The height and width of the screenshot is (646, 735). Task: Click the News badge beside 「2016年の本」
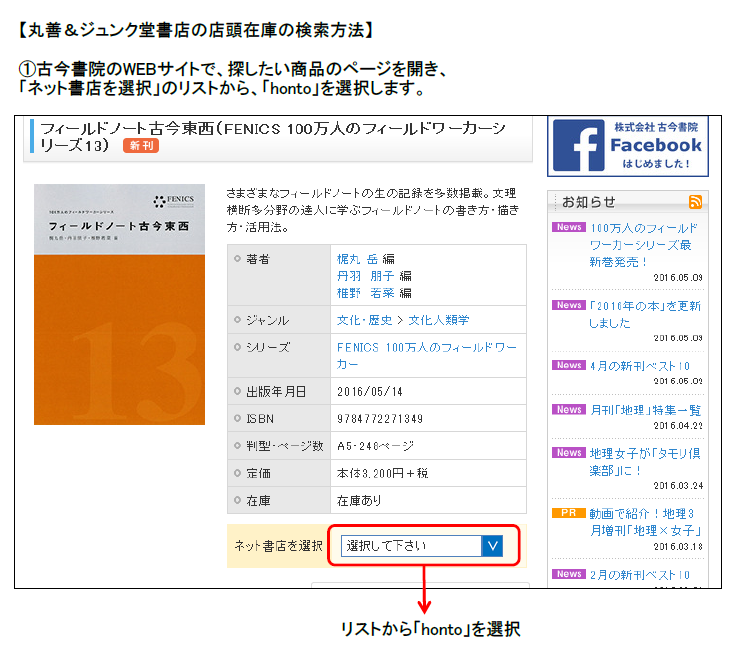click(568, 305)
